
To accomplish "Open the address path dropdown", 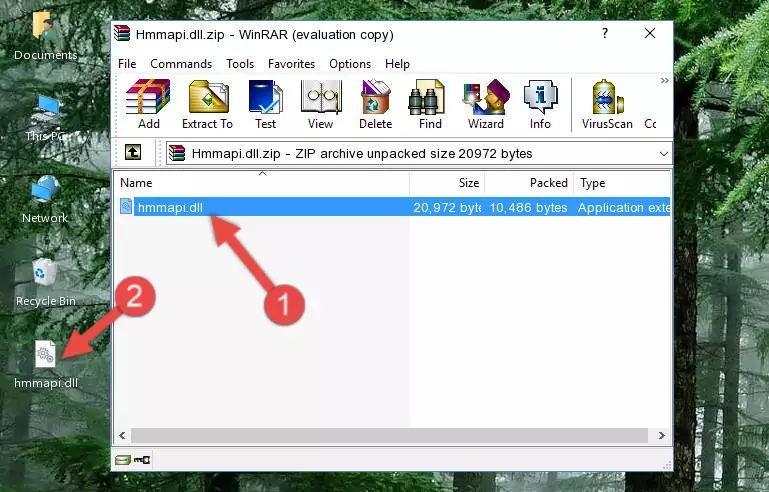I will pyautogui.click(x=664, y=154).
